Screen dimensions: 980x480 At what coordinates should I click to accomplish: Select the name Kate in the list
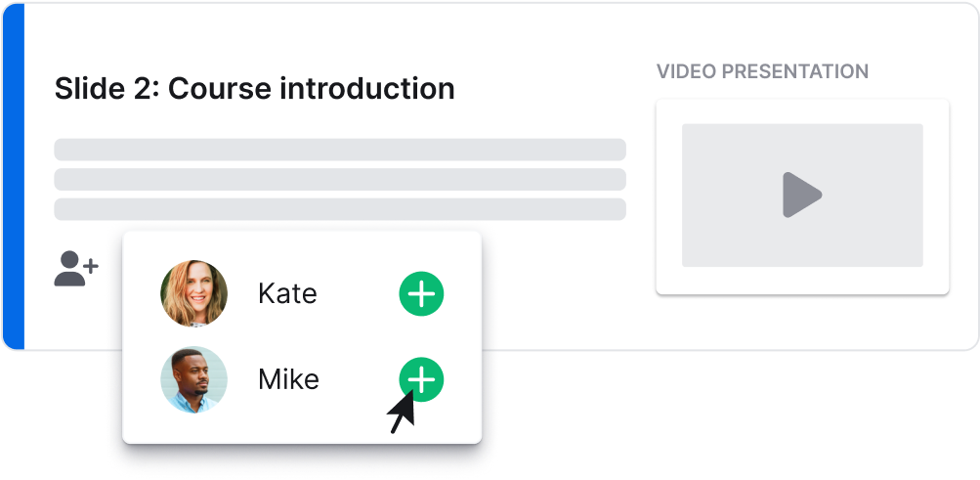pyautogui.click(x=287, y=293)
